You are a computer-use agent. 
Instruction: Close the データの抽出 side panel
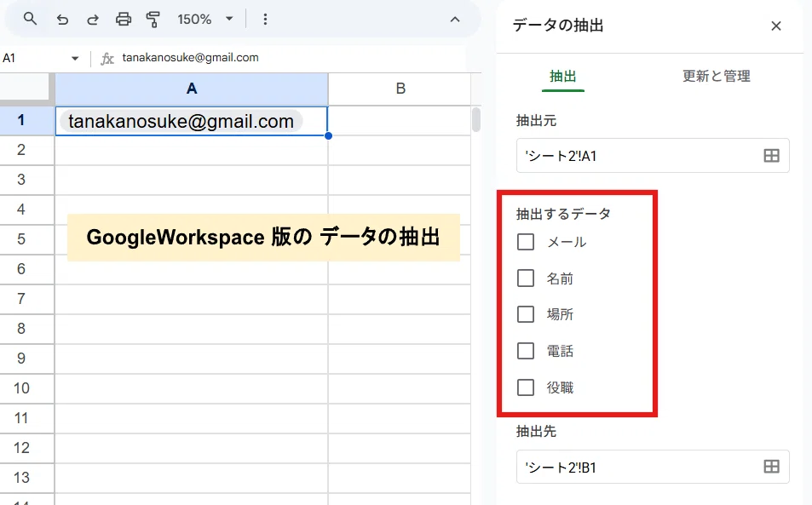775,26
